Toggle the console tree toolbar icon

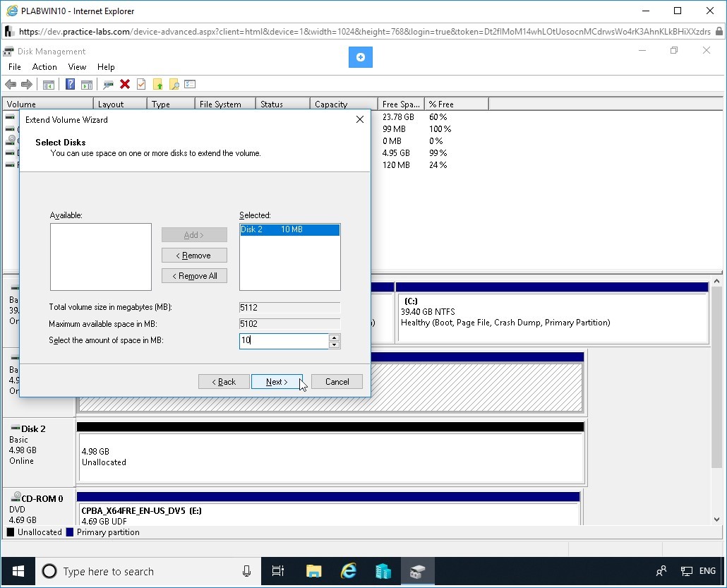click(x=49, y=85)
